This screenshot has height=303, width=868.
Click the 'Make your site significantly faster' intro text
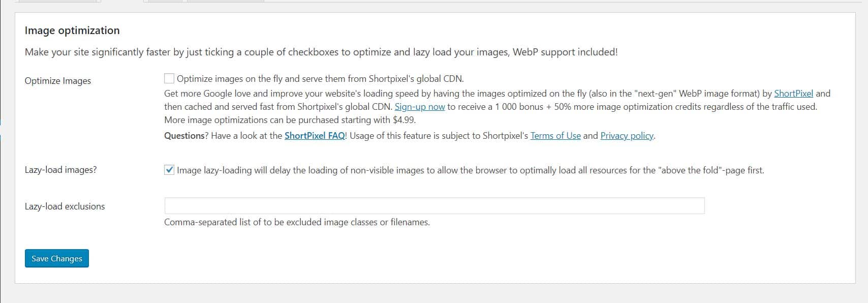pyautogui.click(x=321, y=52)
